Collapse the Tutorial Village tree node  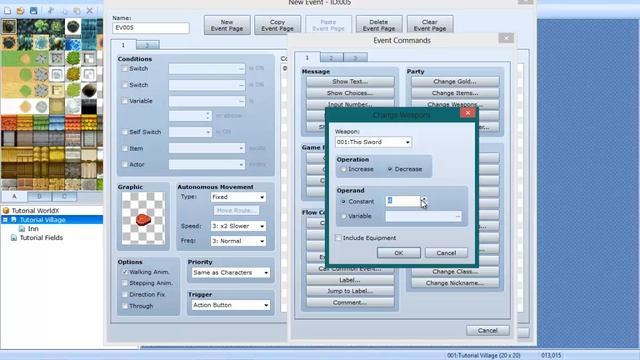coord(5,220)
